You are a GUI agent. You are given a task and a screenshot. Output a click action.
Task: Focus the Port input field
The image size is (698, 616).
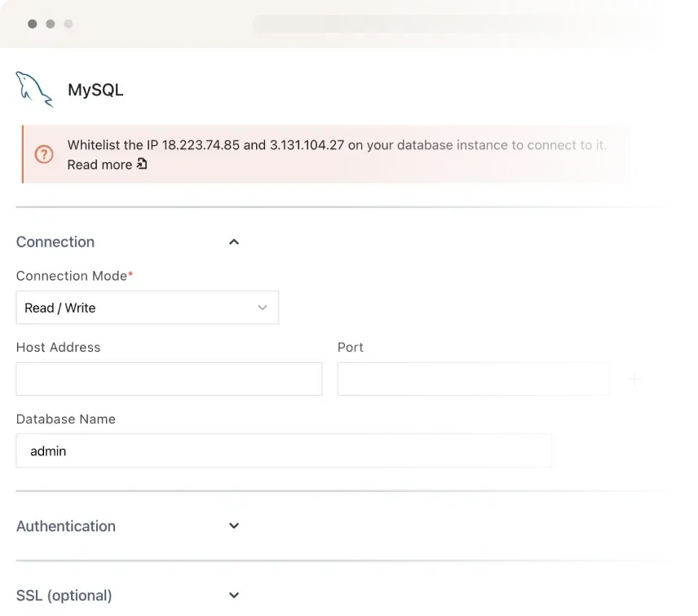click(x=473, y=379)
